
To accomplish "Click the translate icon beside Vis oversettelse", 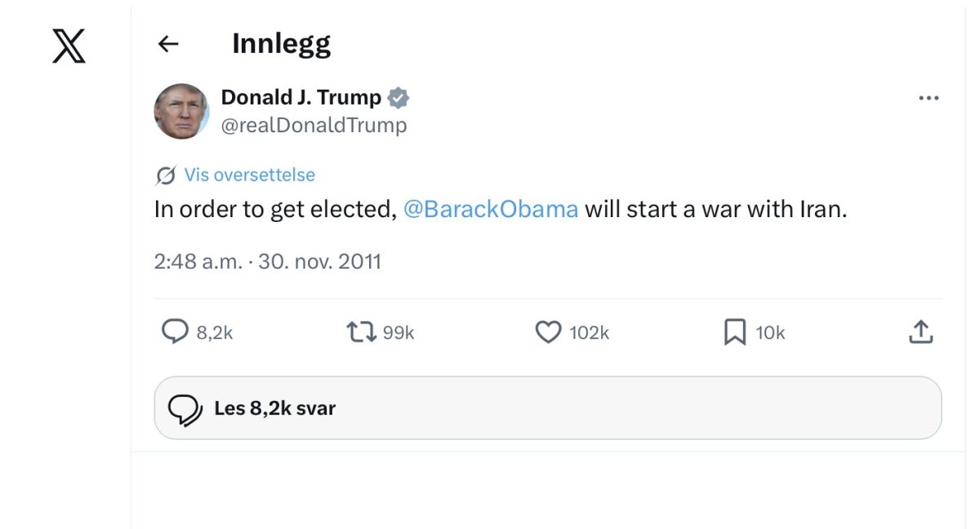I will click(166, 176).
